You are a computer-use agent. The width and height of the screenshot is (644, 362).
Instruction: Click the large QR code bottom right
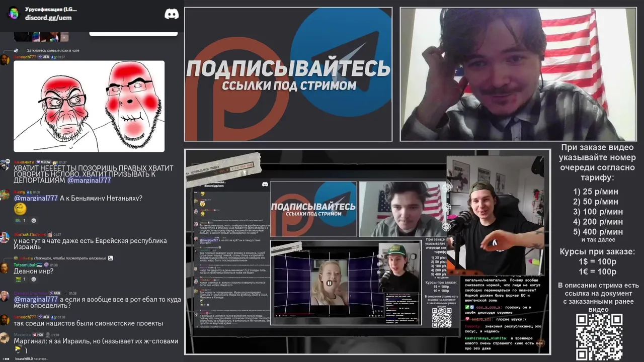click(x=599, y=337)
